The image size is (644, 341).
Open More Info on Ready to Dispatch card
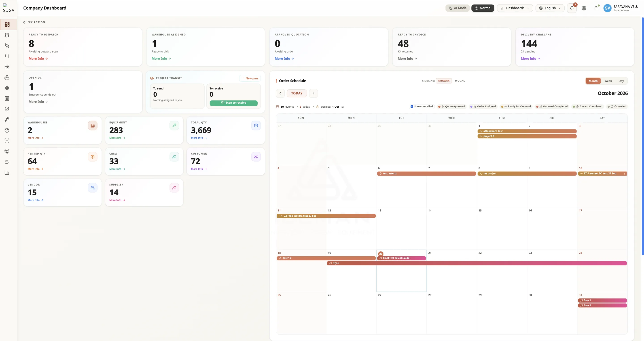pos(38,59)
